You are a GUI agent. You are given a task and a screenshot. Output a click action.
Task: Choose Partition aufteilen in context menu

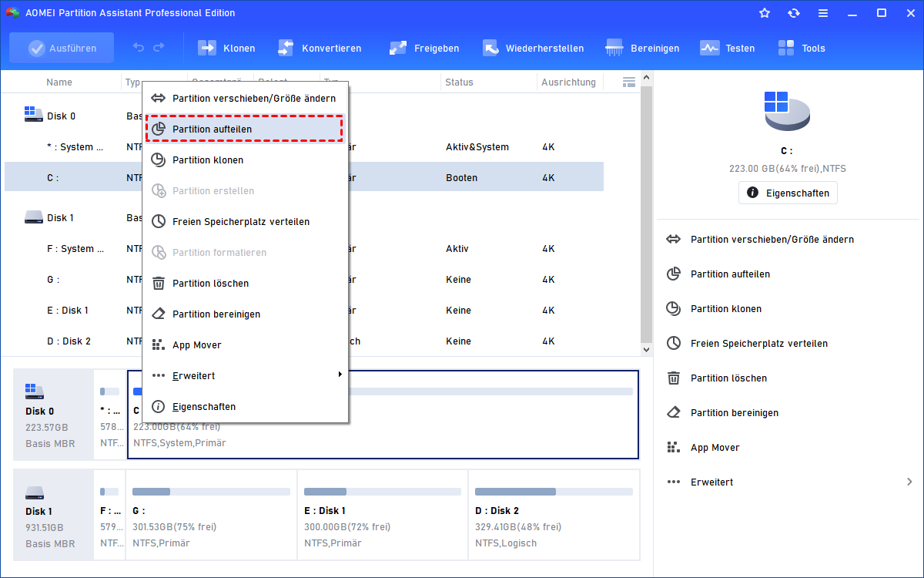(x=245, y=129)
